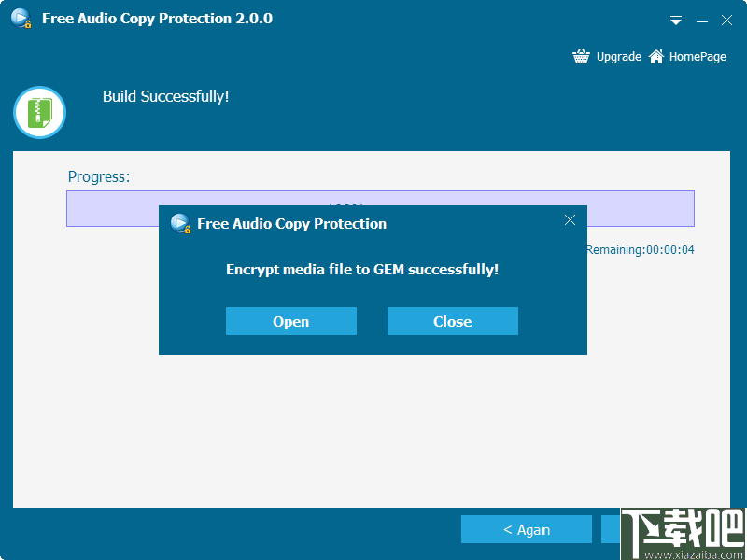Open the encrypted GEM media file
This screenshot has width=747, height=560.
(290, 321)
